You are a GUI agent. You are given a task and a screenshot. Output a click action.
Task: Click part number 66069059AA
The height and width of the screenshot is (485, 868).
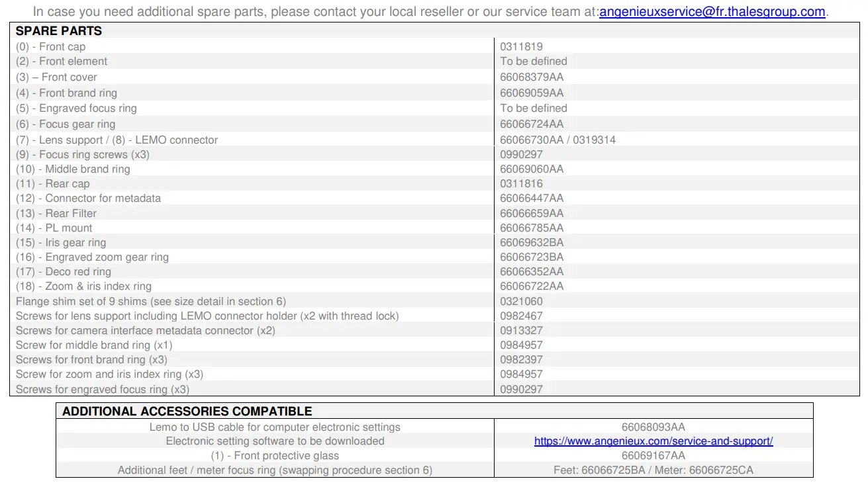(532, 93)
